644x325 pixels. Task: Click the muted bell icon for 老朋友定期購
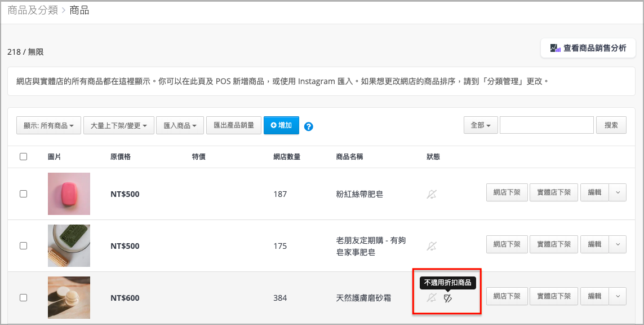431,246
